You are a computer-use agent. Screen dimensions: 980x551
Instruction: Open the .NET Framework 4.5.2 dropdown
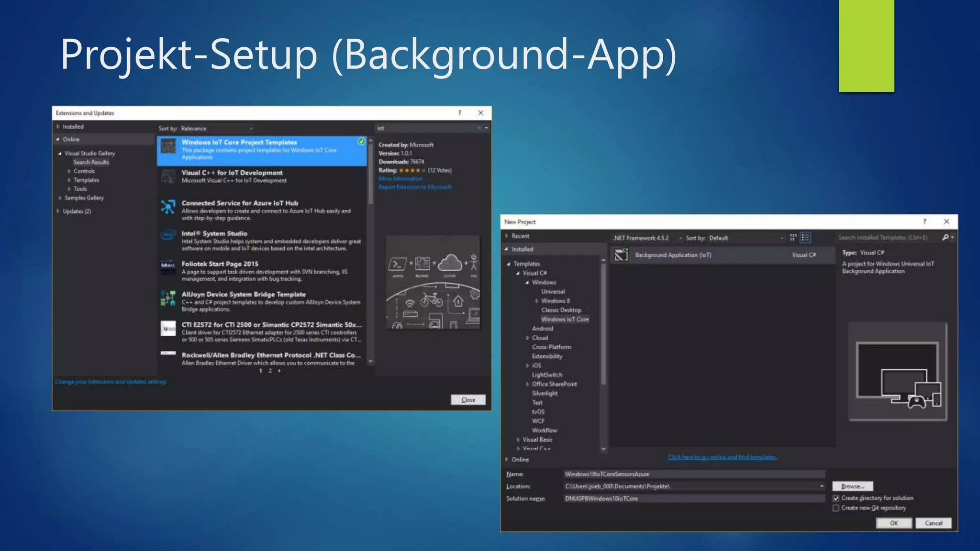648,238
